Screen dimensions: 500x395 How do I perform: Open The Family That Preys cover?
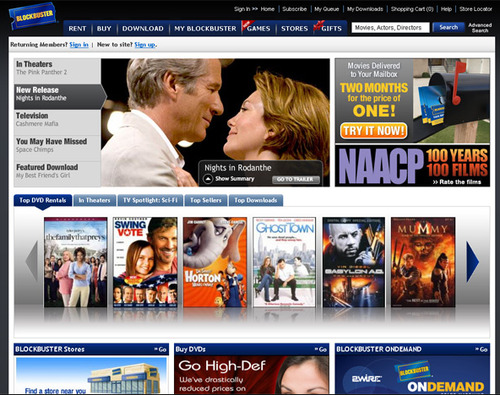click(x=76, y=262)
